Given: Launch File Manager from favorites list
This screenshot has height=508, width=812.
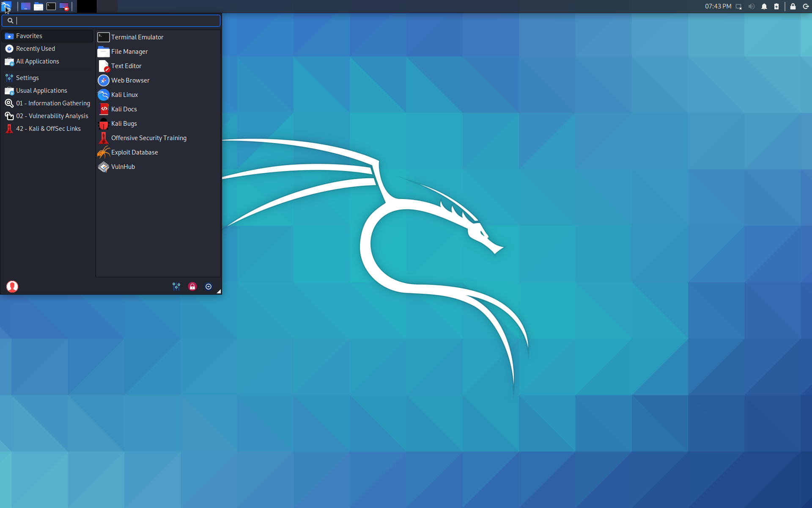Looking at the screenshot, I should 158,52.
